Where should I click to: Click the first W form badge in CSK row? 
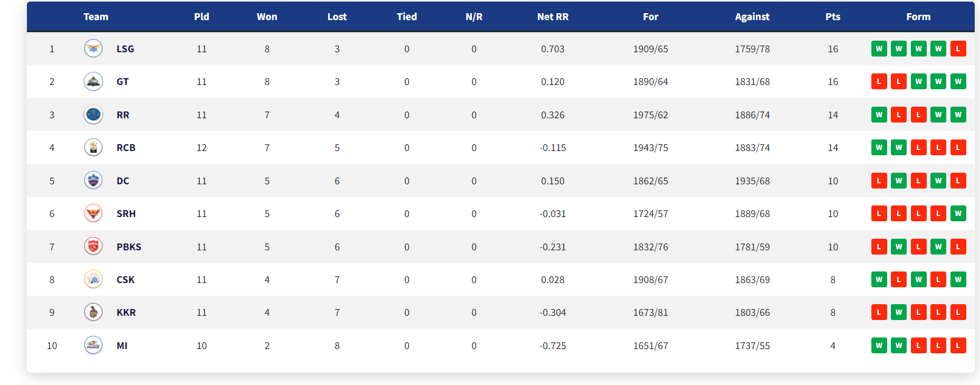[x=879, y=279]
